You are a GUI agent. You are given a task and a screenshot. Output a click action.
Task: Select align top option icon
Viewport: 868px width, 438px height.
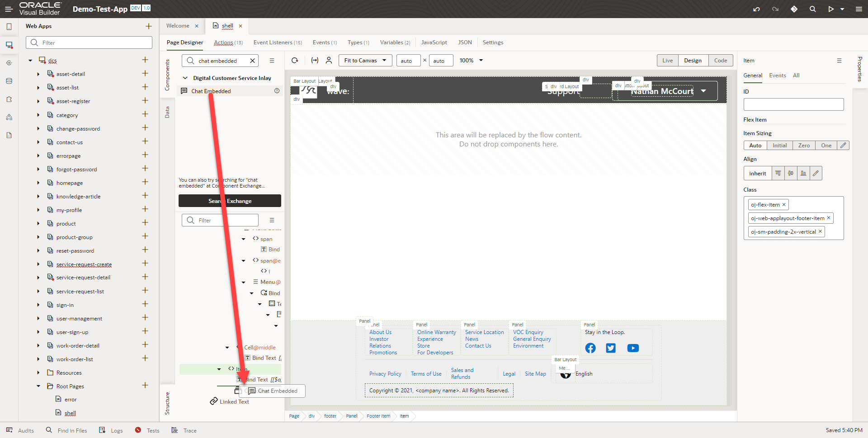[778, 174]
